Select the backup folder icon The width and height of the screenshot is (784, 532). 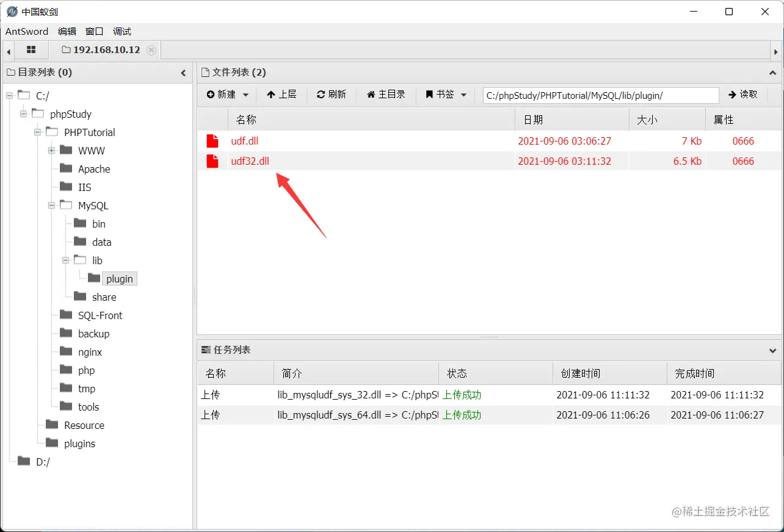tap(66, 333)
